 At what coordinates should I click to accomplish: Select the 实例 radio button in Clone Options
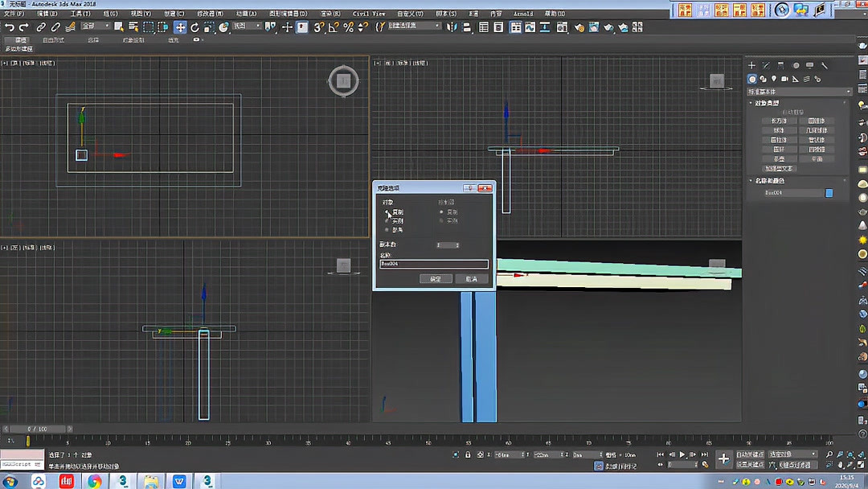point(387,220)
